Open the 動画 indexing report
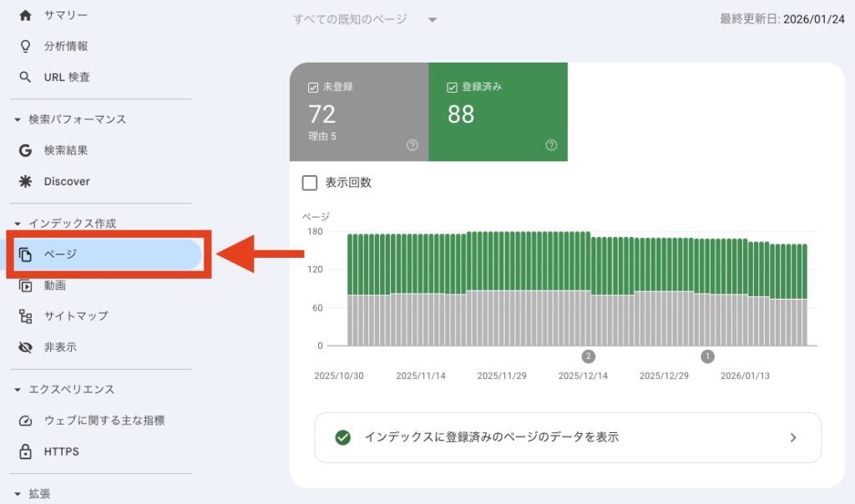This screenshot has width=855, height=504. [58, 285]
